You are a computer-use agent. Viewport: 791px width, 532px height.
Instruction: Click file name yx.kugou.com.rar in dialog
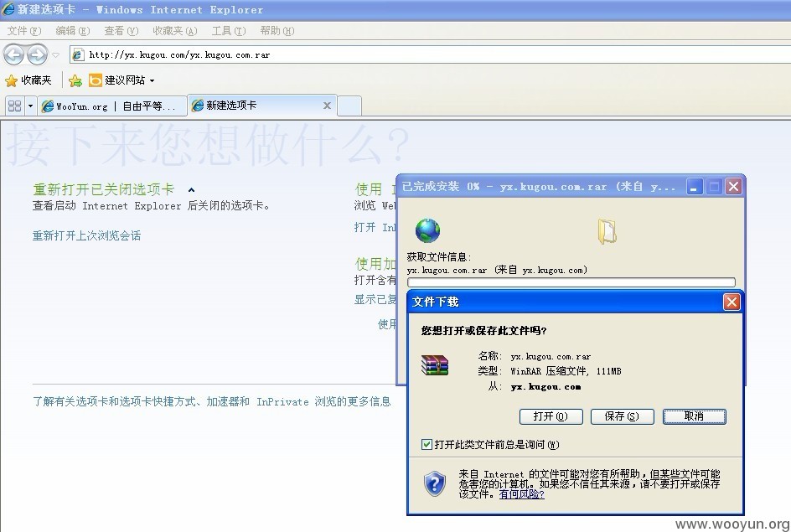(551, 357)
